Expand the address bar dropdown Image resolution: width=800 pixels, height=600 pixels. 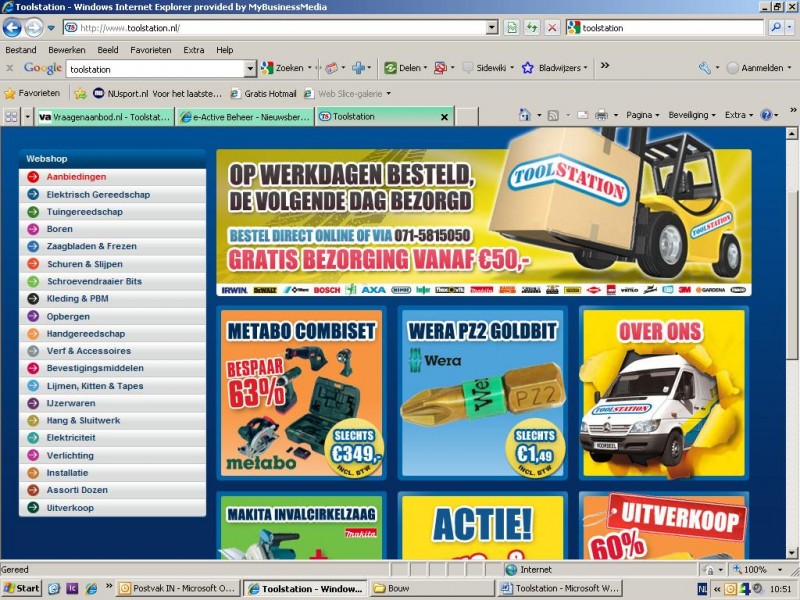pyautogui.click(x=492, y=28)
